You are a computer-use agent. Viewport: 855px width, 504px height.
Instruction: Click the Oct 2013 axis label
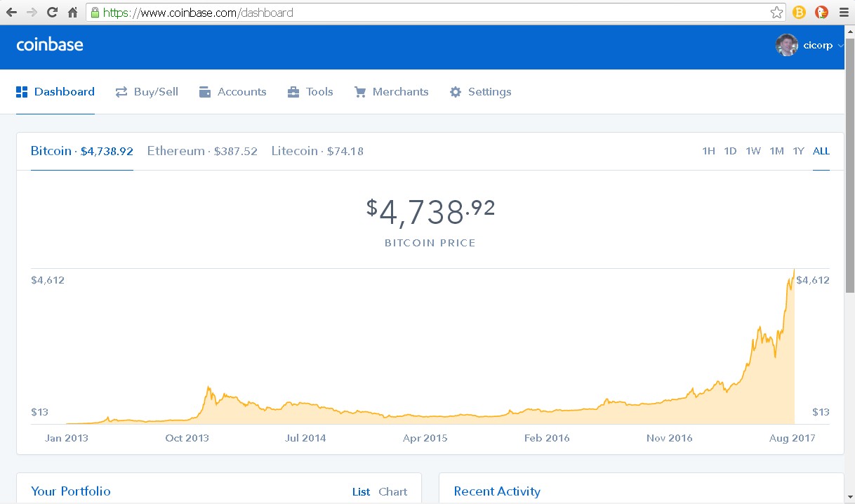click(187, 438)
